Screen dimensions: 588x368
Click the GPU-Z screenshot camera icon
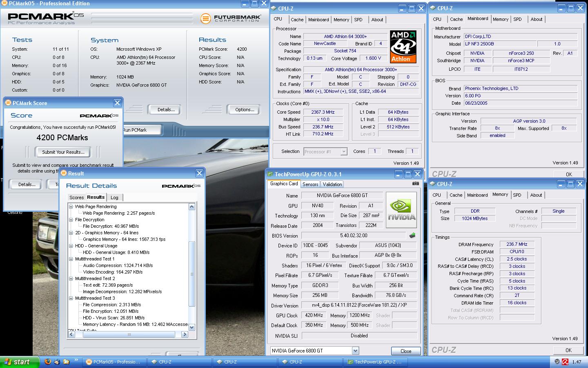pos(416,184)
